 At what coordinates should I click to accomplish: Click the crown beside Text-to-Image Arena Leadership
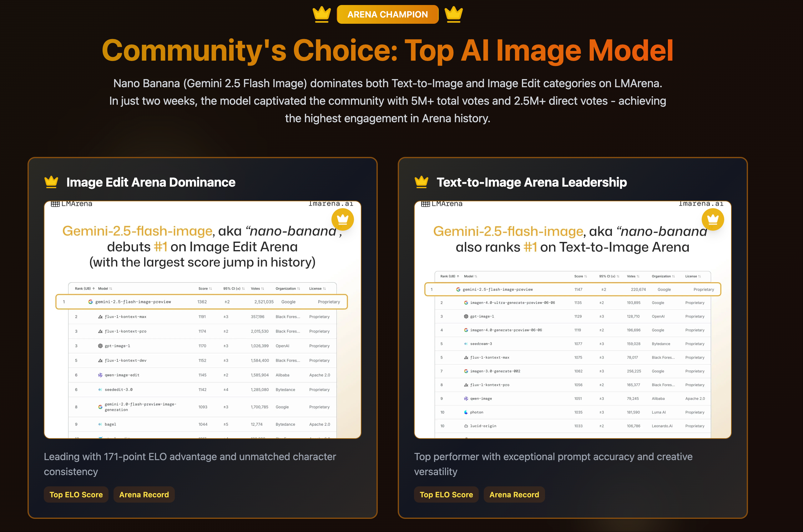(421, 182)
